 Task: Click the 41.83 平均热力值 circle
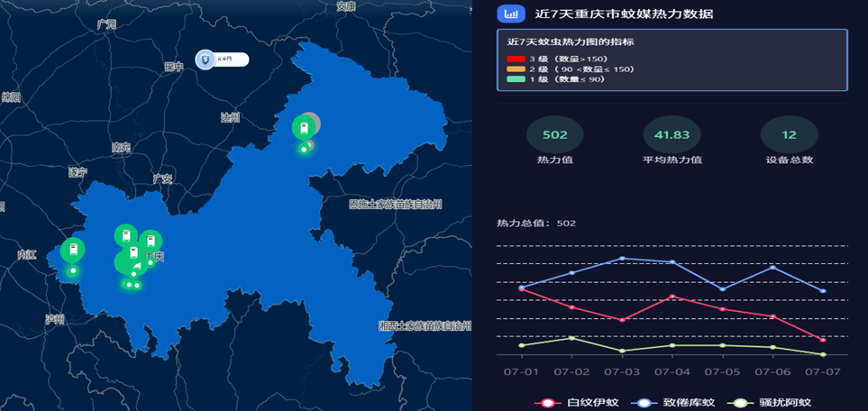tap(672, 134)
